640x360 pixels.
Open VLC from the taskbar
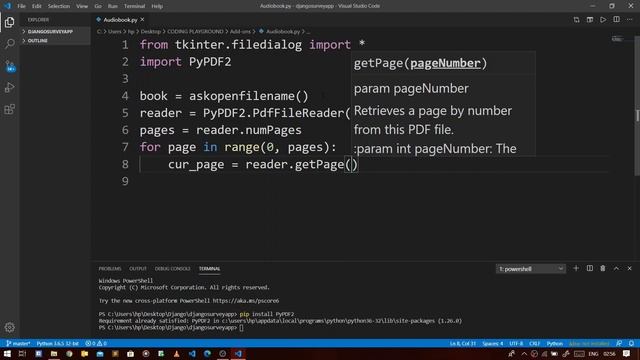(x=176, y=353)
